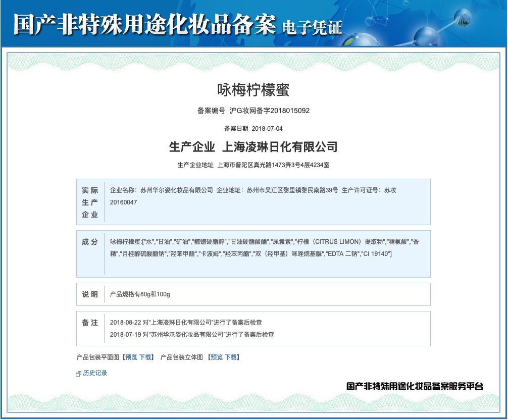Select the 2018-07-19 inspection remark line

coord(192,335)
